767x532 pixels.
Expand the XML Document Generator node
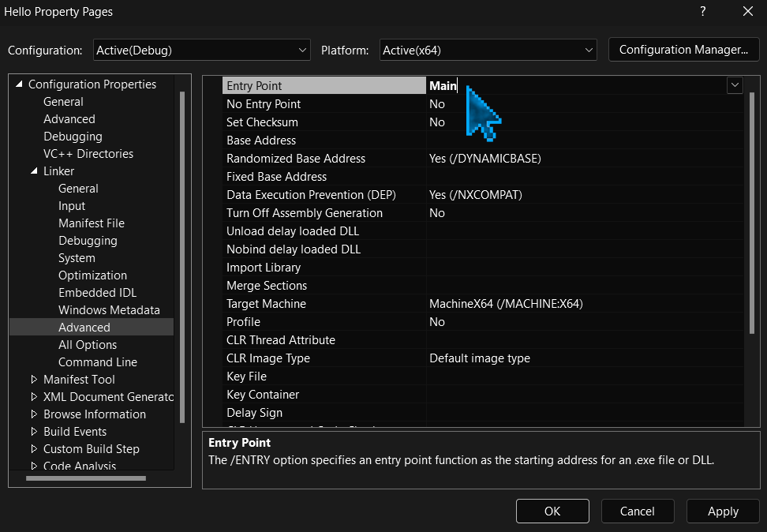point(34,396)
